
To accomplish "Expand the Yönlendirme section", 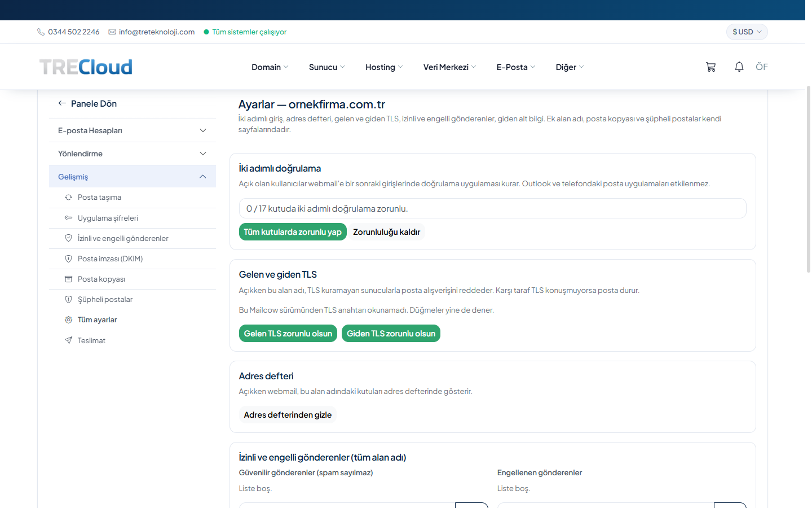I will click(x=133, y=154).
